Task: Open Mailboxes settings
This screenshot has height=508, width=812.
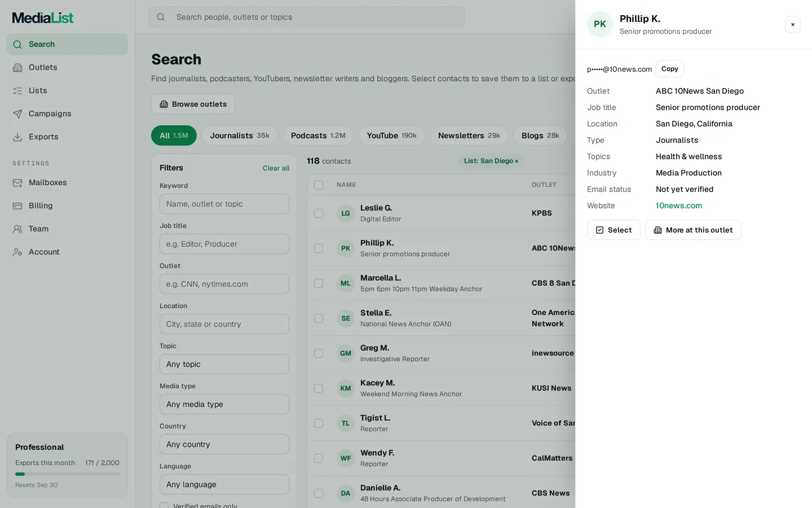Action: click(x=67, y=182)
